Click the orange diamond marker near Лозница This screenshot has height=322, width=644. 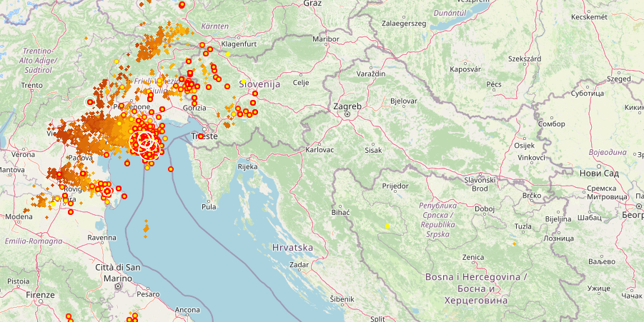coord(514,244)
